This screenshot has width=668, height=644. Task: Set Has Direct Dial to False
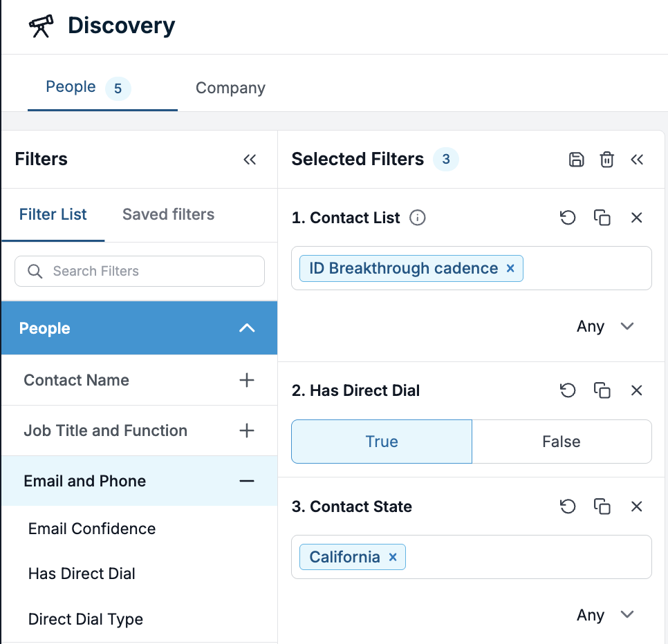562,442
